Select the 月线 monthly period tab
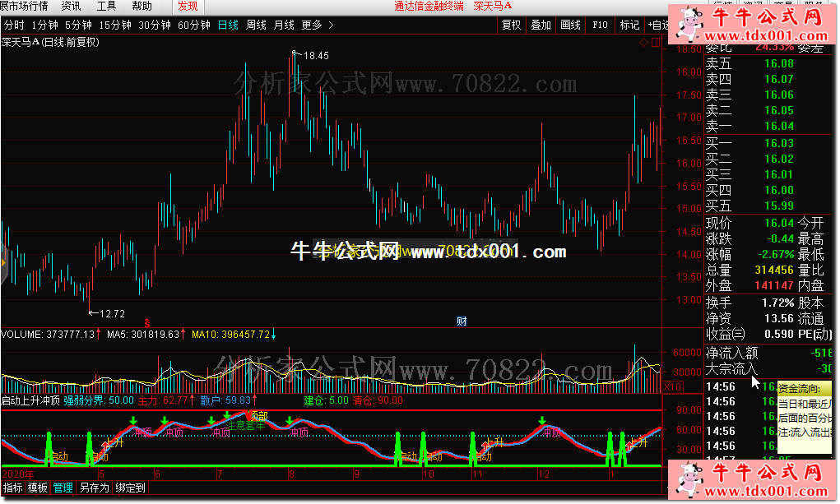Screen dimensions: 840x504 [x=284, y=25]
